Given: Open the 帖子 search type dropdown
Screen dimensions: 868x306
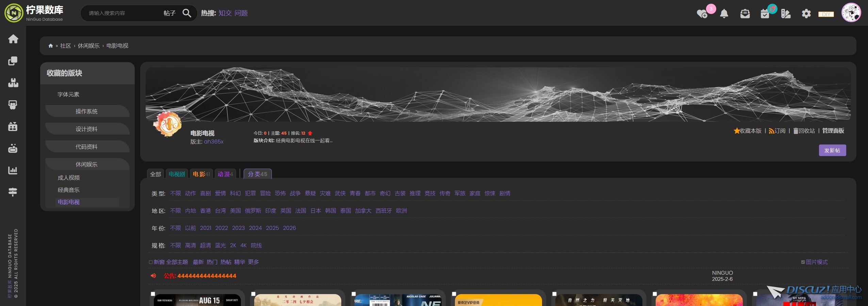Looking at the screenshot, I should (169, 13).
